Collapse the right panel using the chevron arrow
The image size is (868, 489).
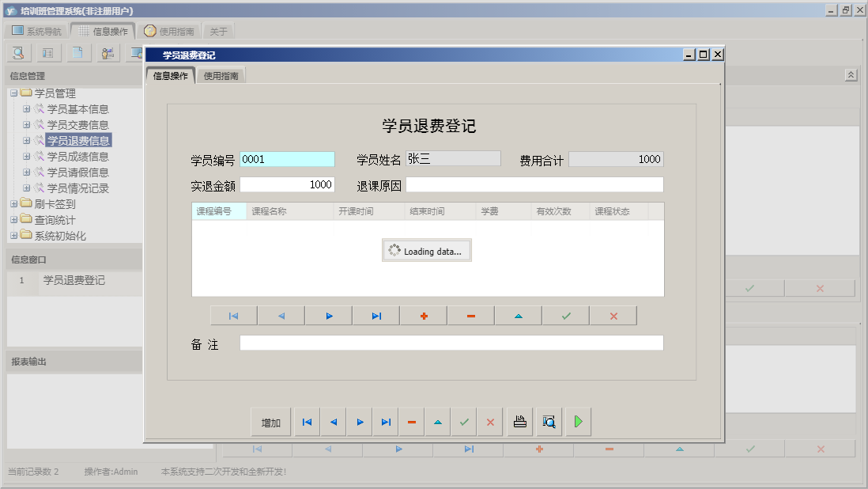[851, 74]
